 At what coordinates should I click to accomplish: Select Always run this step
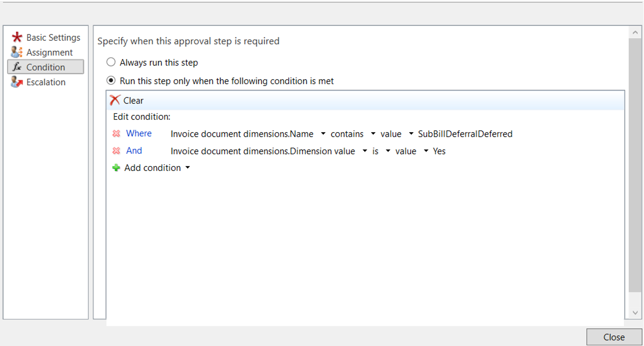tap(111, 62)
